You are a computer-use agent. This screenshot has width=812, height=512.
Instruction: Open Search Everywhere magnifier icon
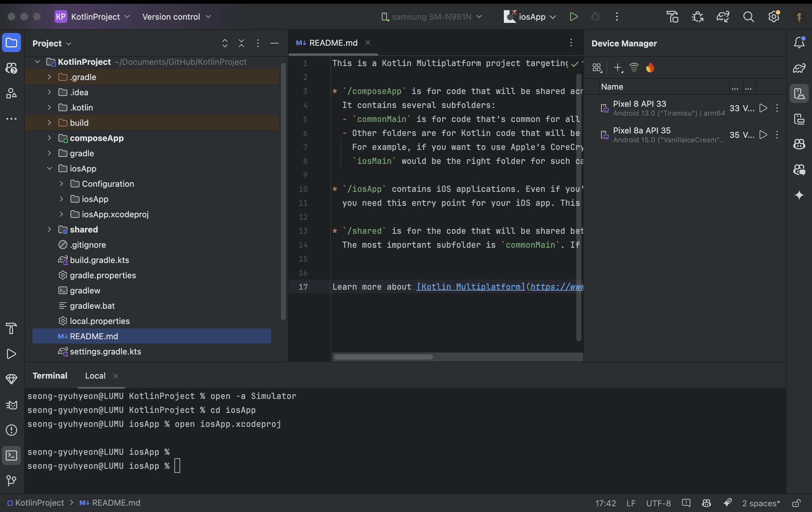748,17
